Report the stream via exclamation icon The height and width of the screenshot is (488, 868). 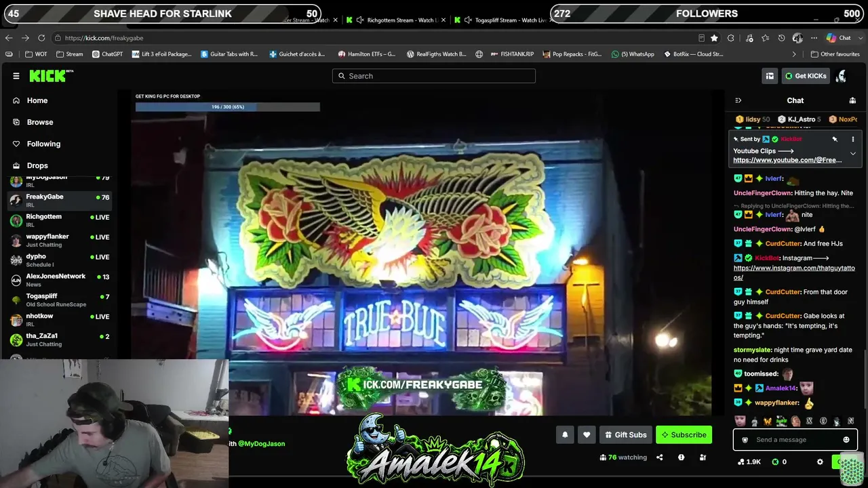pyautogui.click(x=681, y=457)
